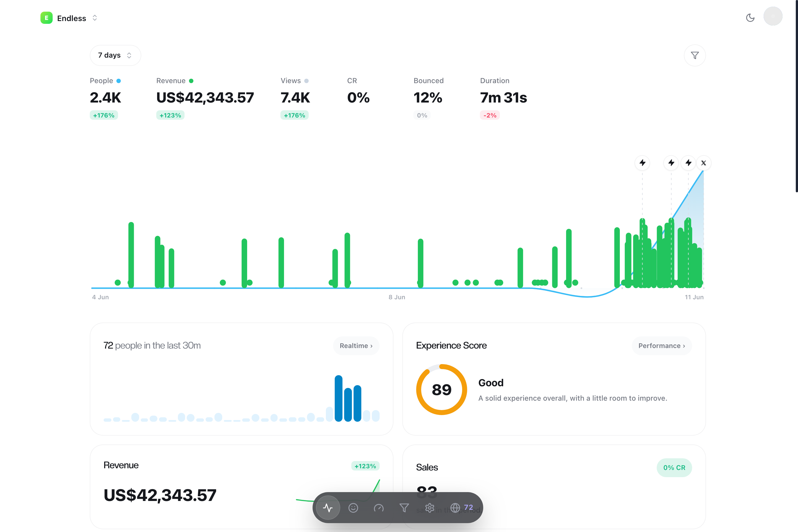The height and width of the screenshot is (532, 798).
Task: Click the third lightning bolt chart annotation
Action: click(688, 163)
